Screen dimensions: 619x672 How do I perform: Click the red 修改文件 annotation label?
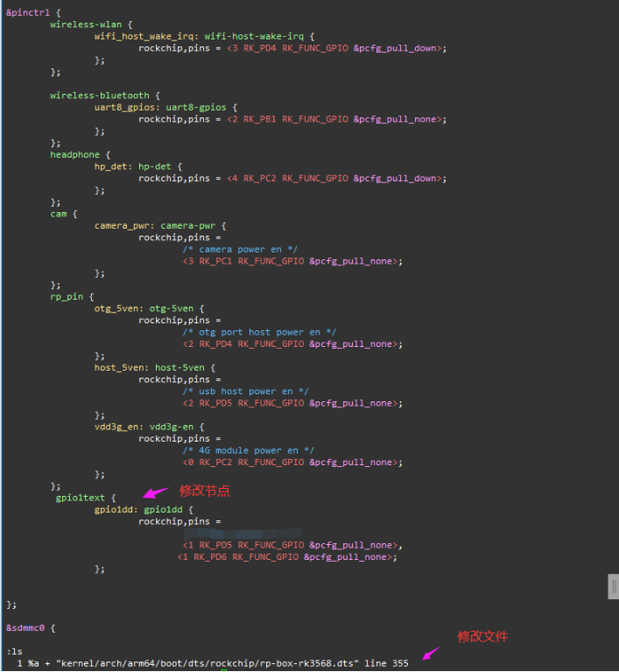click(482, 637)
